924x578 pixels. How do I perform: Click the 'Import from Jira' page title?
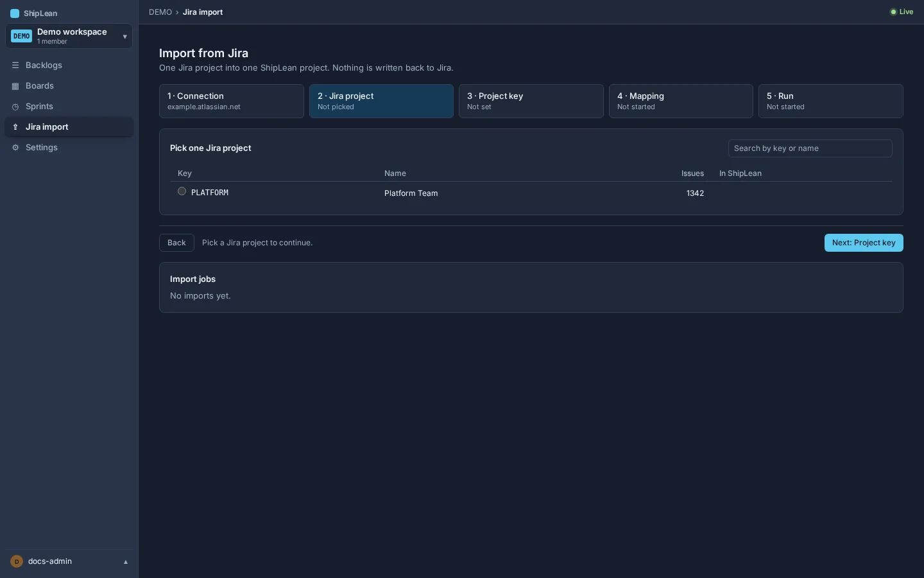[x=203, y=53]
